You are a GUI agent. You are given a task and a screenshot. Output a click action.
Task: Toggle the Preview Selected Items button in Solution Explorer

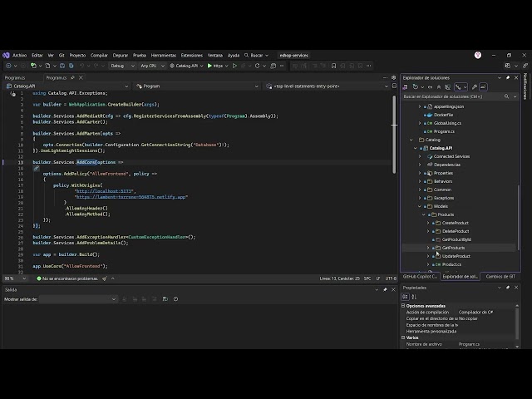click(x=483, y=87)
